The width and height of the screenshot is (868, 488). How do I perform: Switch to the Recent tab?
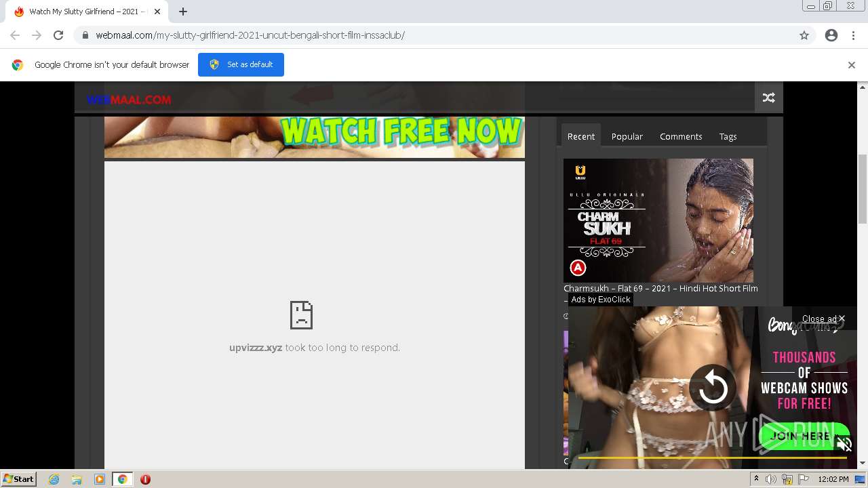coord(581,136)
